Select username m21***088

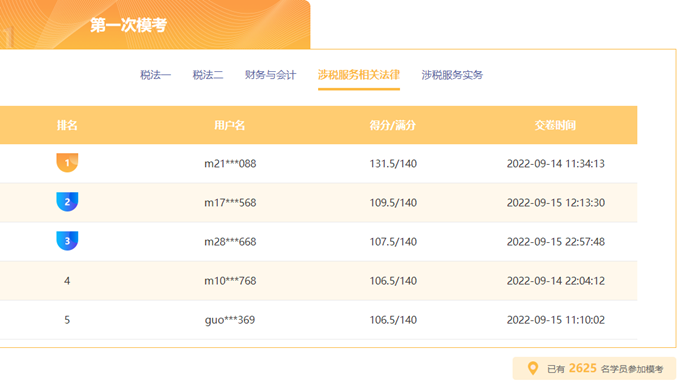(230, 164)
